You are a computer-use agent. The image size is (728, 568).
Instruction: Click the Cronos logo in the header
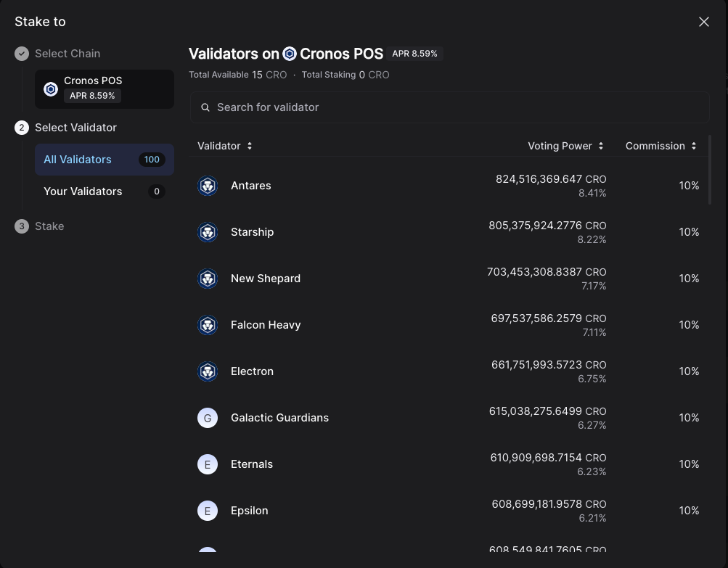click(x=290, y=54)
